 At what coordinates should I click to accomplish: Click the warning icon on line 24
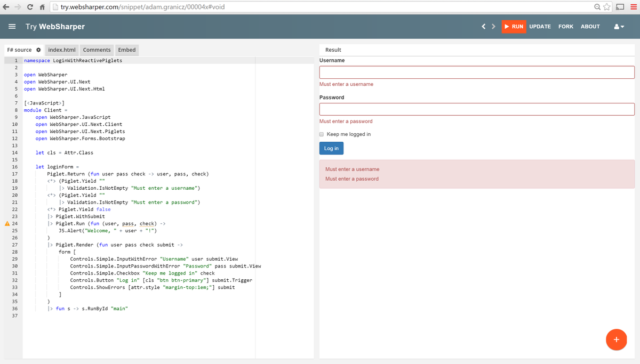[x=7, y=224]
